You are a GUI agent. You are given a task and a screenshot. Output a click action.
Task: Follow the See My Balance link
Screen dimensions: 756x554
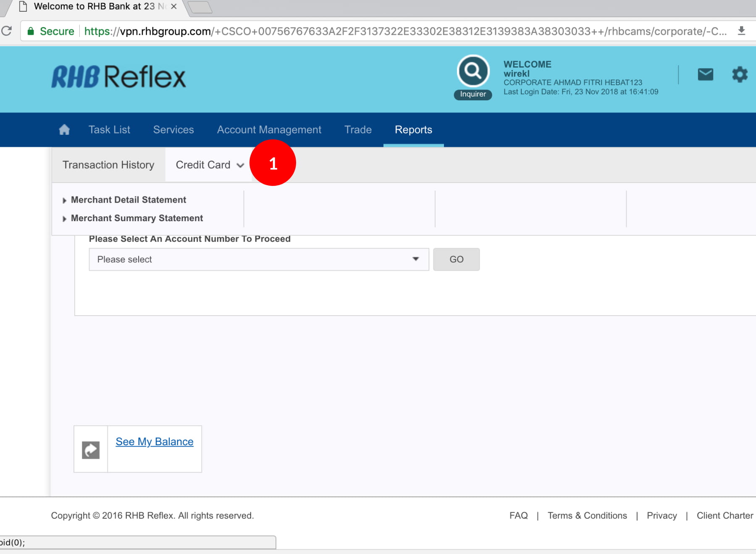click(155, 442)
